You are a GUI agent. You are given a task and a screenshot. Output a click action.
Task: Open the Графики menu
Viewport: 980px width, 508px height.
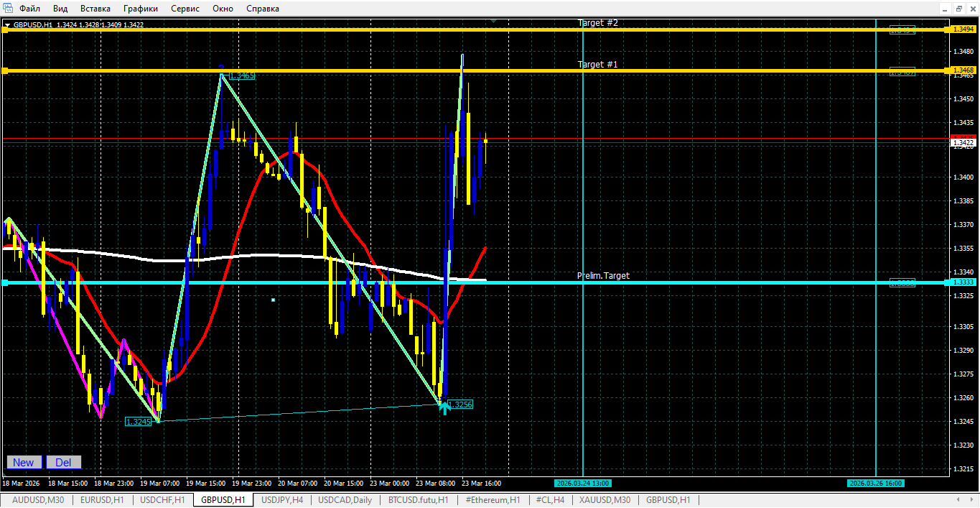(141, 9)
